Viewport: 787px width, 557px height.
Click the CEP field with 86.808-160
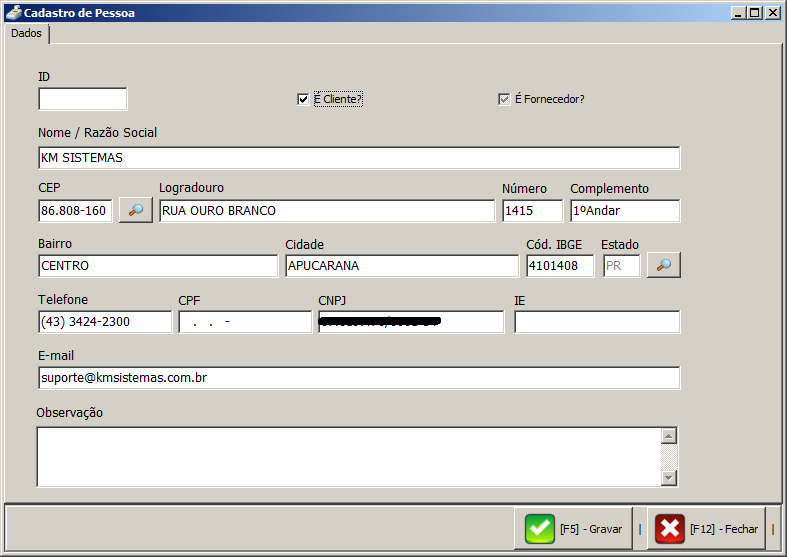[x=75, y=210]
